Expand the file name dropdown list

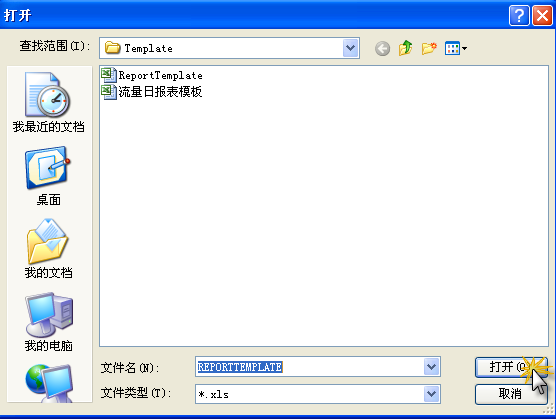[432, 367]
